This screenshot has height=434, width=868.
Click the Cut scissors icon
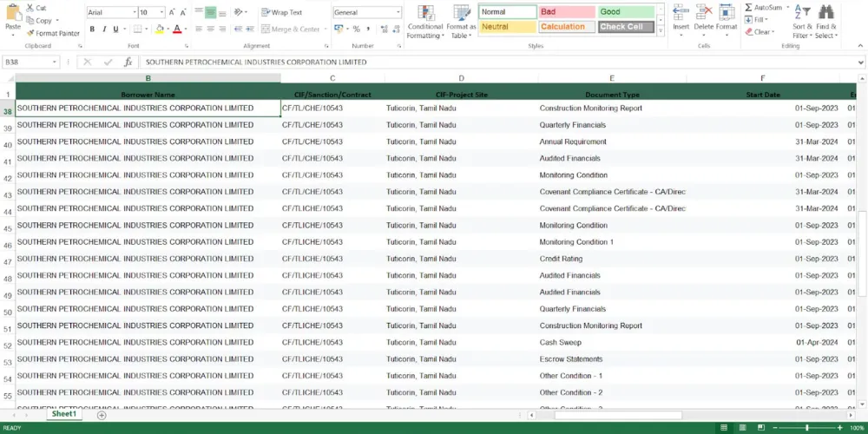30,8
